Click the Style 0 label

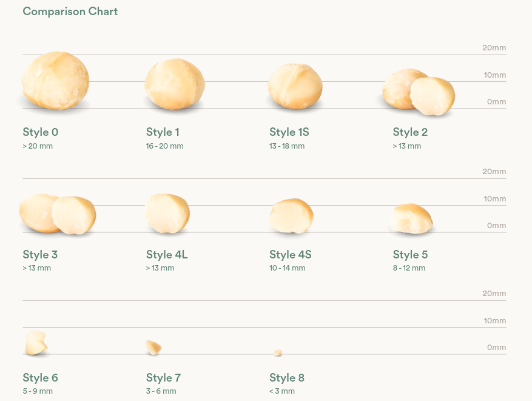click(x=41, y=132)
